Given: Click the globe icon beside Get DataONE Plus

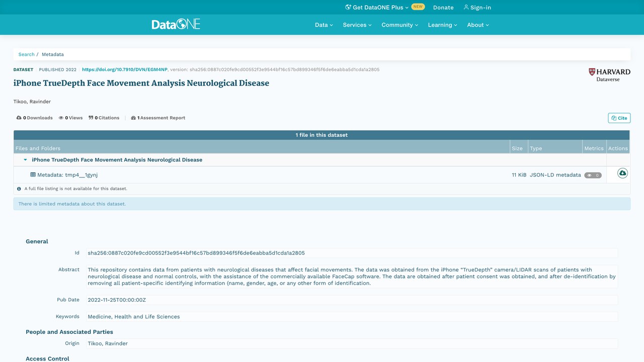Looking at the screenshot, I should click(348, 7).
